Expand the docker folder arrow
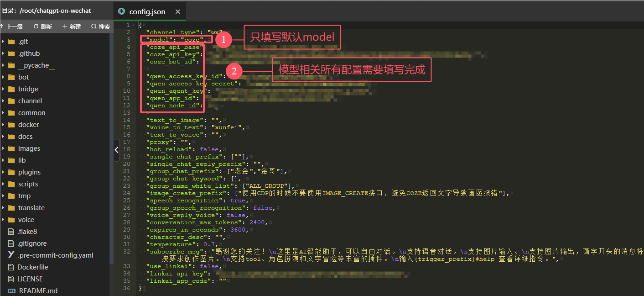The height and width of the screenshot is (296, 644). [x=3, y=125]
